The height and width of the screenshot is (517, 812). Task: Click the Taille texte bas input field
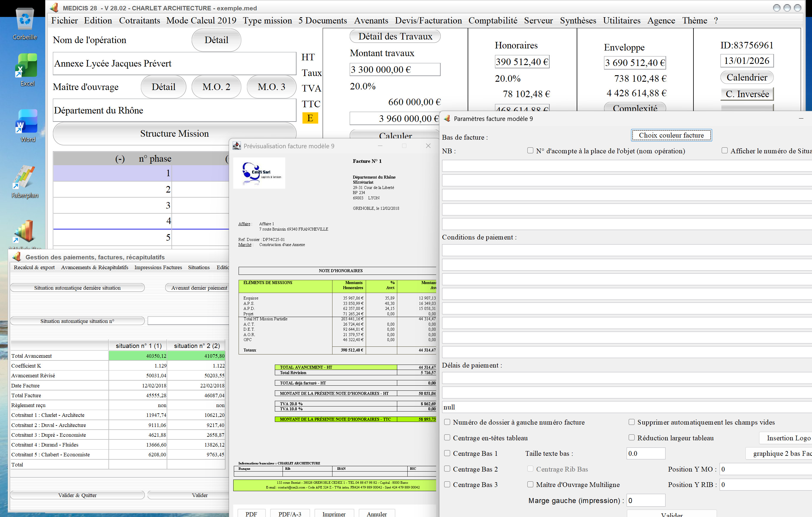[x=645, y=453]
